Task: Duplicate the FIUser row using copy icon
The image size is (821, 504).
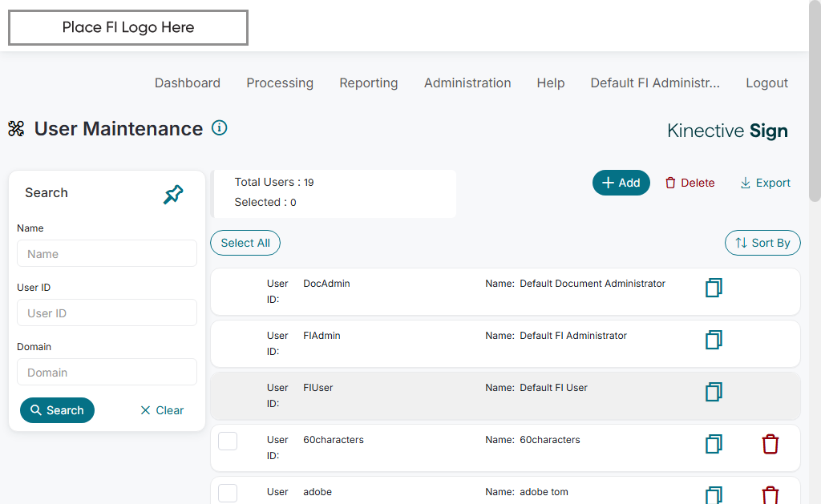Action: [x=714, y=392]
